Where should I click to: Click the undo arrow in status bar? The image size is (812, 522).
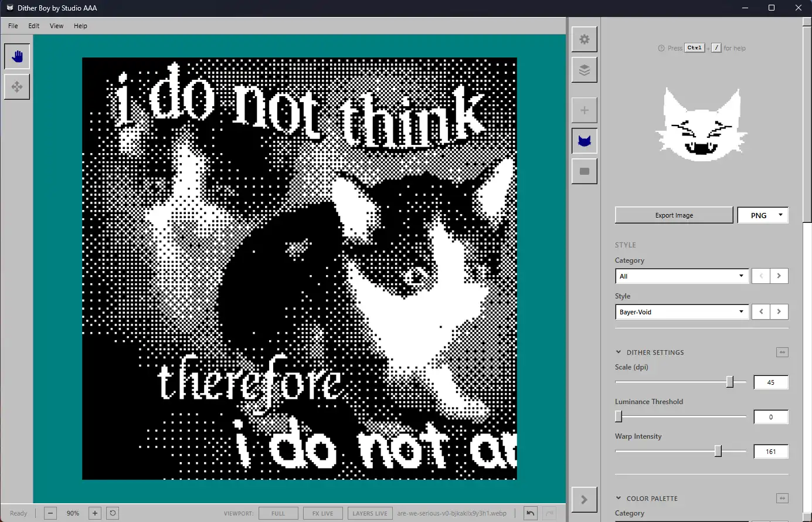(x=531, y=513)
